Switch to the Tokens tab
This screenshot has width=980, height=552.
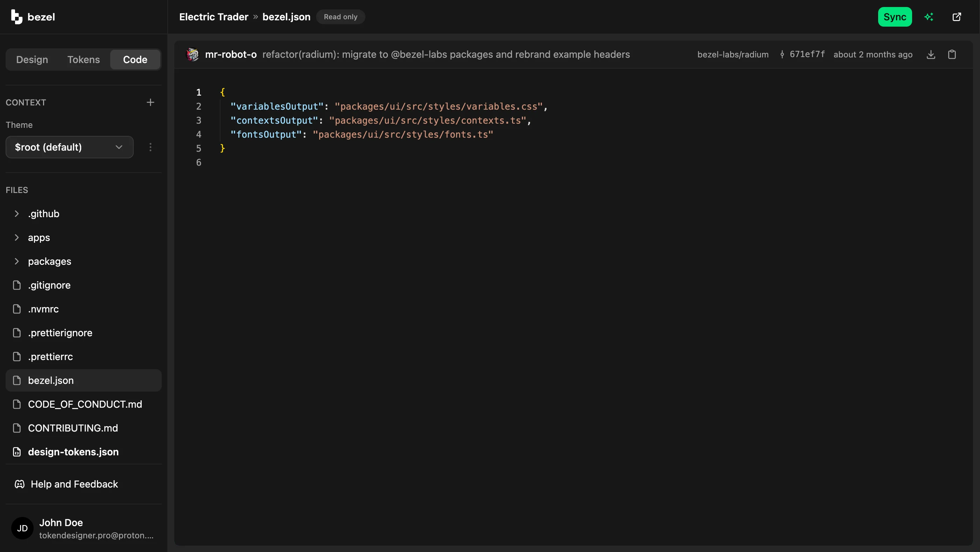pyautogui.click(x=84, y=60)
